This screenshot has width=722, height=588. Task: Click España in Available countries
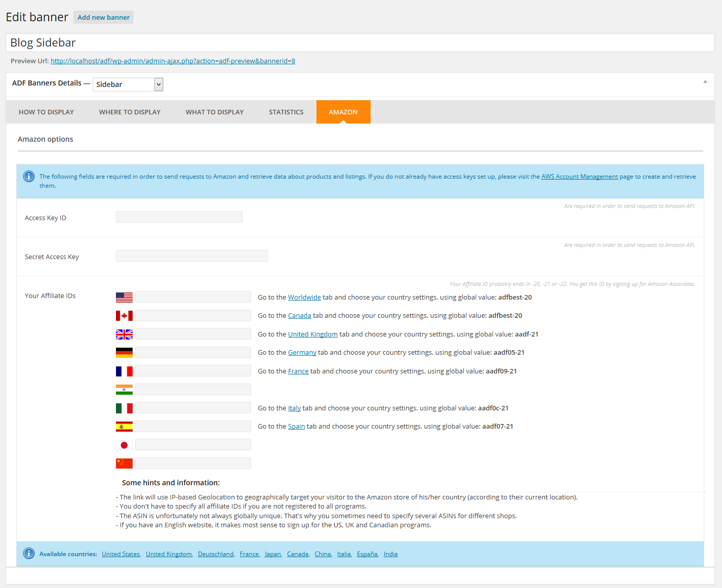click(x=367, y=554)
